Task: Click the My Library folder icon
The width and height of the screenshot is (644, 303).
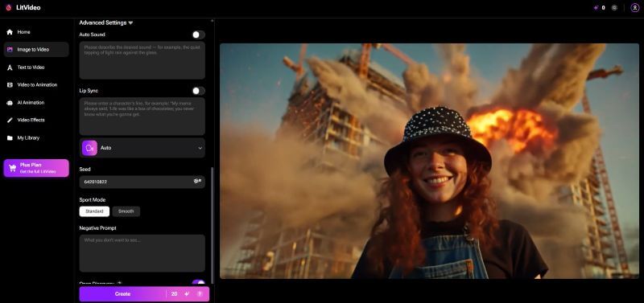Action: (x=10, y=138)
